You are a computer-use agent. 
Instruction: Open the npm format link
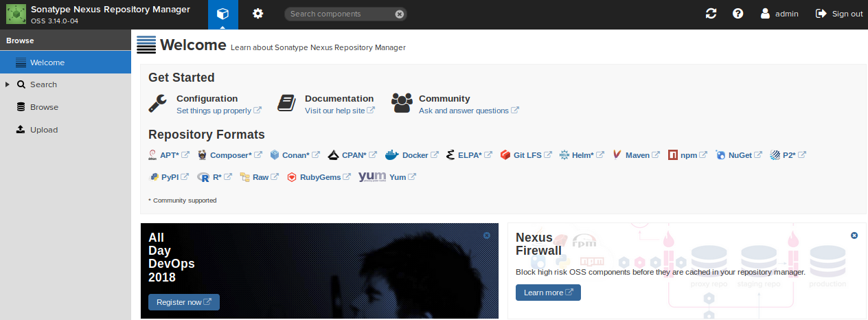(x=694, y=155)
